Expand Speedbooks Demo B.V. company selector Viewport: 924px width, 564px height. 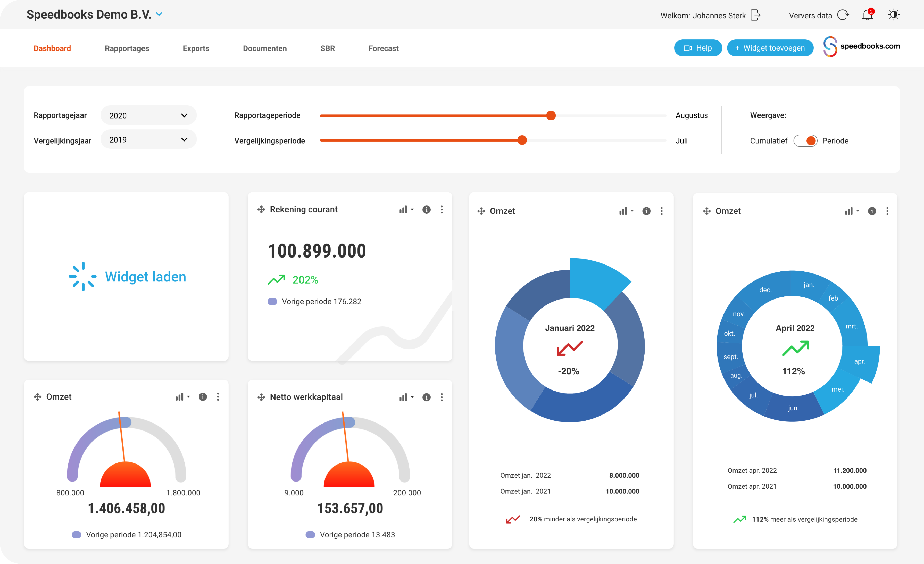159,14
